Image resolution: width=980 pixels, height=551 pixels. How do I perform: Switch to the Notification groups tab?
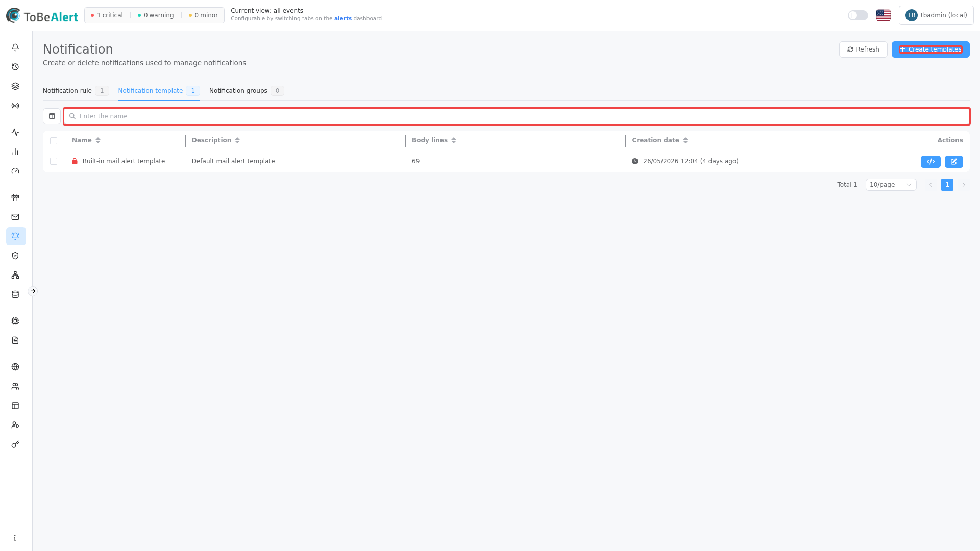pos(247,91)
